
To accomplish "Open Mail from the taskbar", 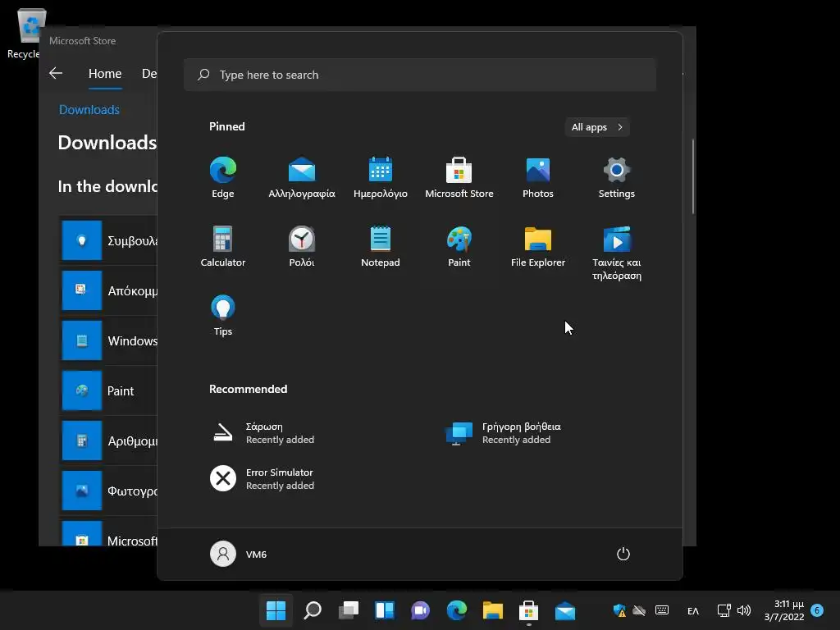I will click(x=564, y=610).
